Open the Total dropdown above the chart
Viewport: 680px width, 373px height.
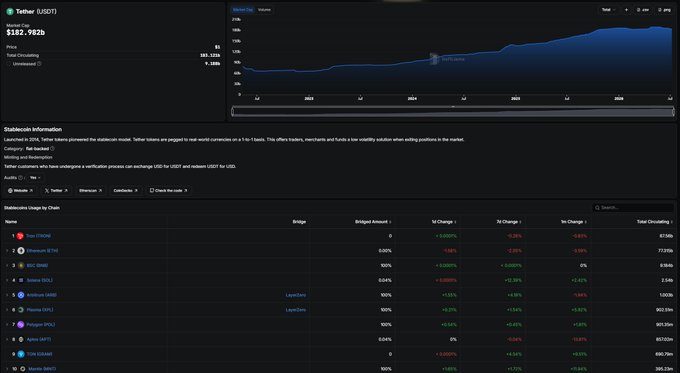click(x=608, y=10)
